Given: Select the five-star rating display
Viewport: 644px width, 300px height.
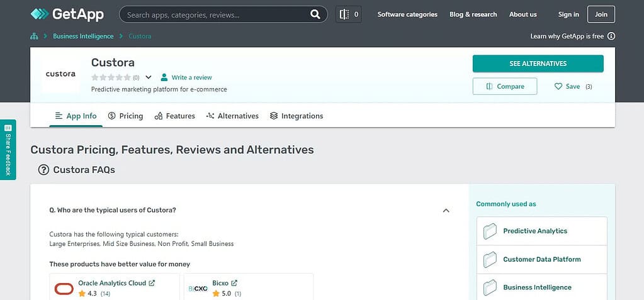Looking at the screenshot, I should coord(111,77).
